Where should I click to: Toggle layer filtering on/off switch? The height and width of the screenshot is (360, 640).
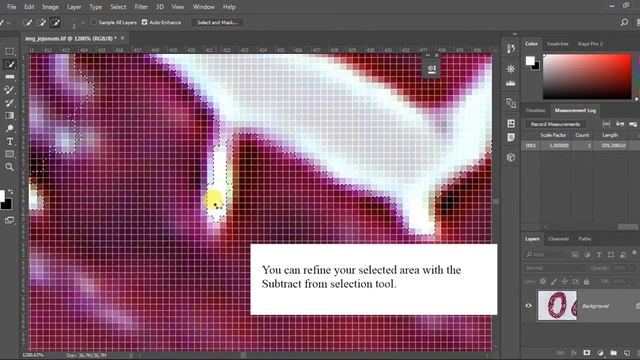634,253
